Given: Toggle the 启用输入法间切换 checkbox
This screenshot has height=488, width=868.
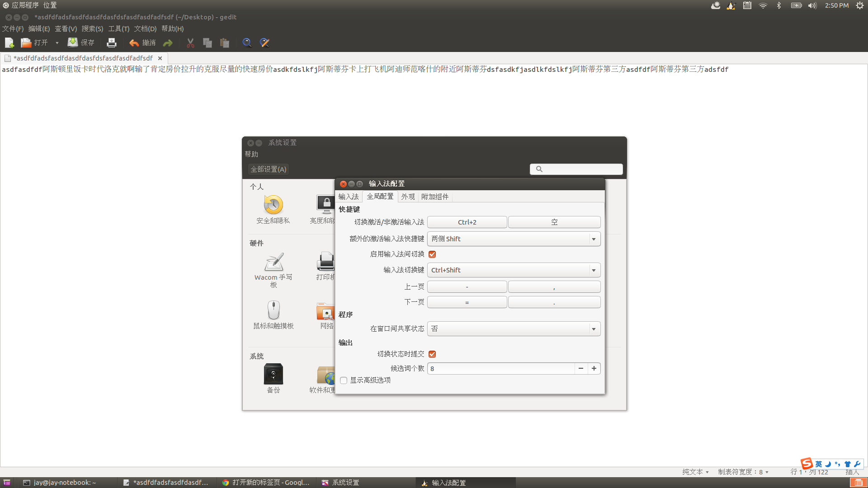Looking at the screenshot, I should [432, 254].
